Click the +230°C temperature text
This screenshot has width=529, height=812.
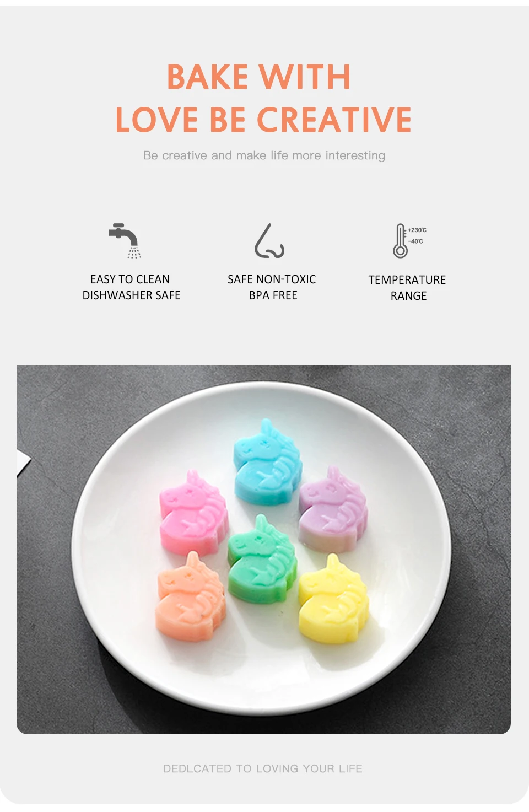pos(417,230)
